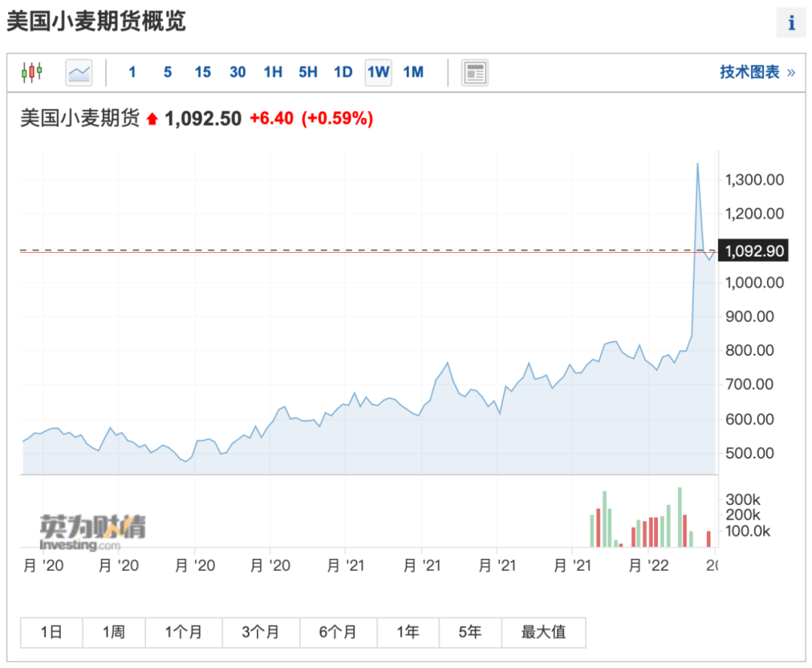
Task: Select the 1W weekly interval
Action: (378, 72)
